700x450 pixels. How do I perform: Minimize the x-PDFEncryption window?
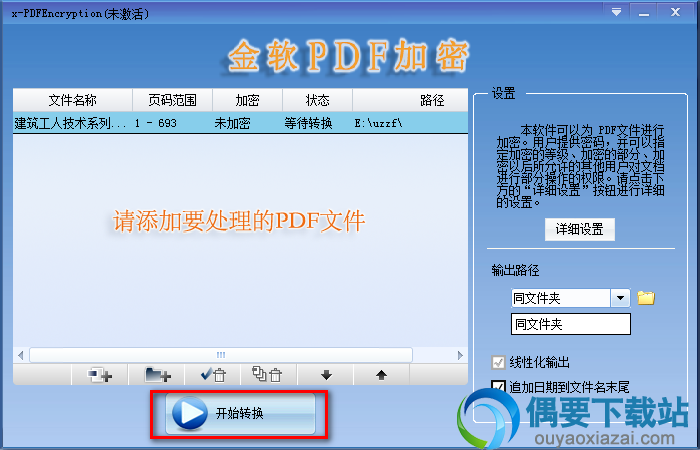(643, 12)
